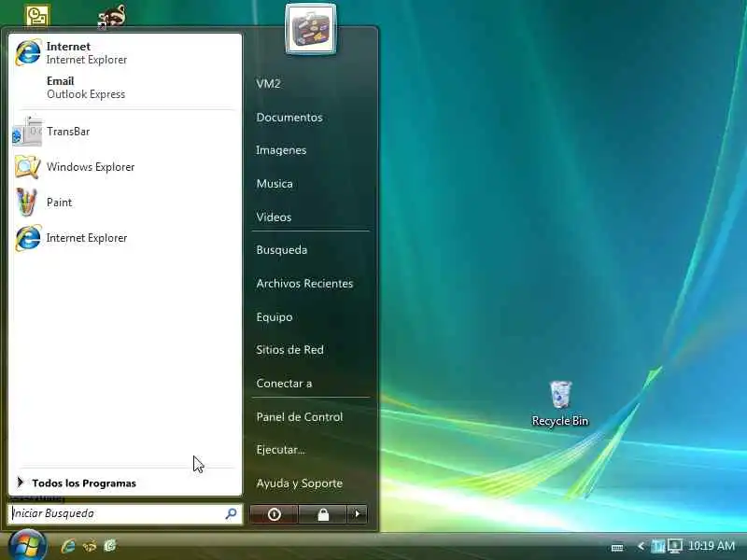Click the keyboard icon in the taskbar
This screenshot has width=747, height=560.
point(617,547)
